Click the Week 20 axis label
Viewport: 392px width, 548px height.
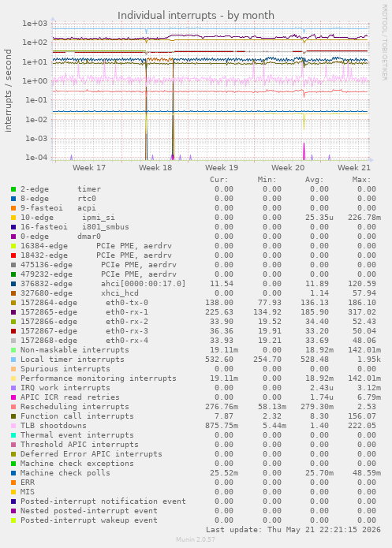[x=288, y=167]
